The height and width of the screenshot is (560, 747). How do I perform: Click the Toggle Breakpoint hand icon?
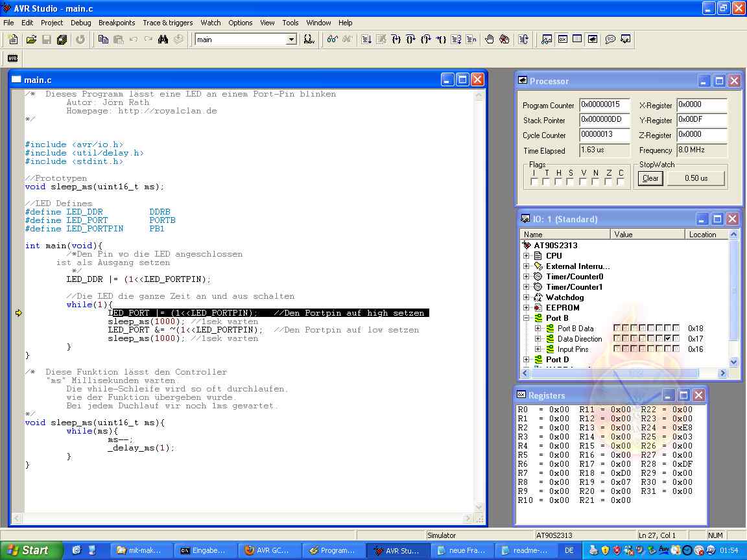coord(490,40)
